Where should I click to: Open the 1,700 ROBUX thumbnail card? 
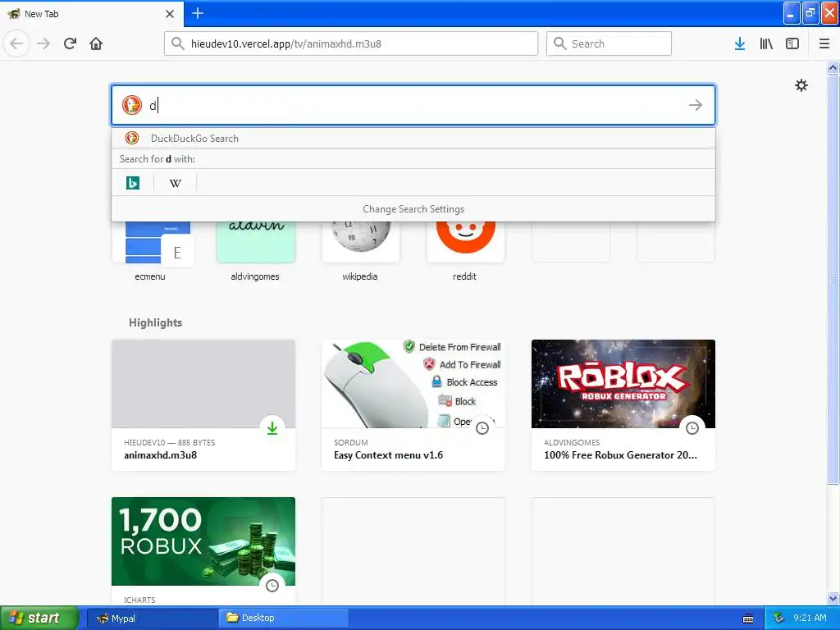click(x=203, y=541)
